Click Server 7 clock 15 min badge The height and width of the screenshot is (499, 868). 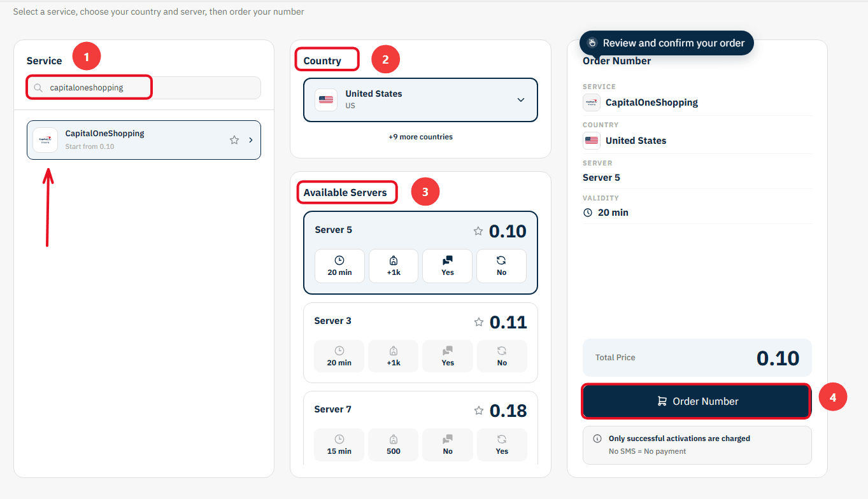[x=339, y=444]
